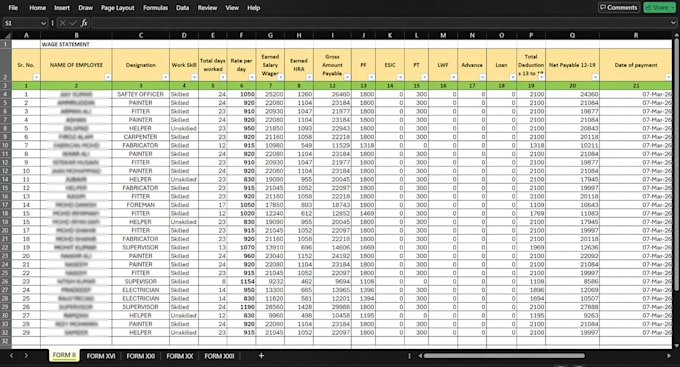Screen dimensions: 680x367
Task: Switch to the Insert tab
Action: (x=62, y=8)
